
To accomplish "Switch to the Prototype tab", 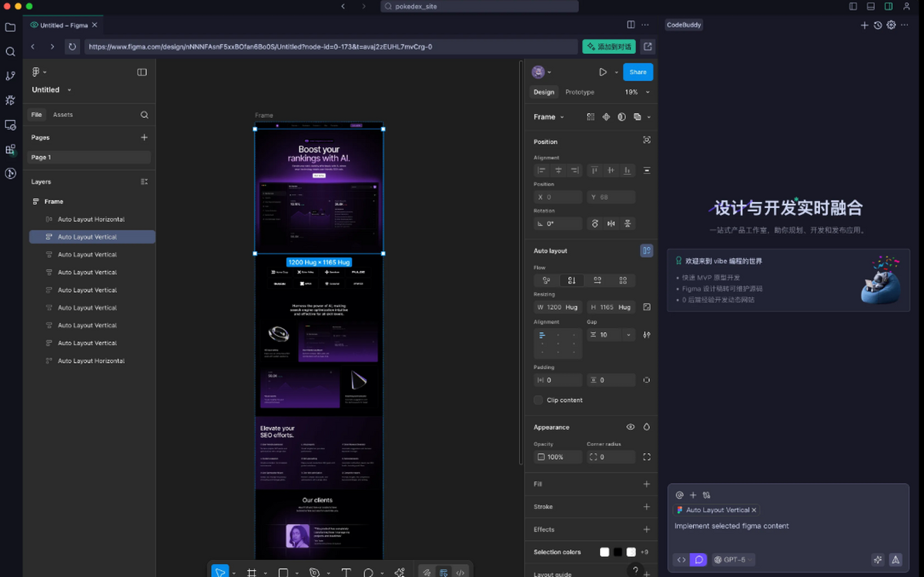I will (579, 92).
